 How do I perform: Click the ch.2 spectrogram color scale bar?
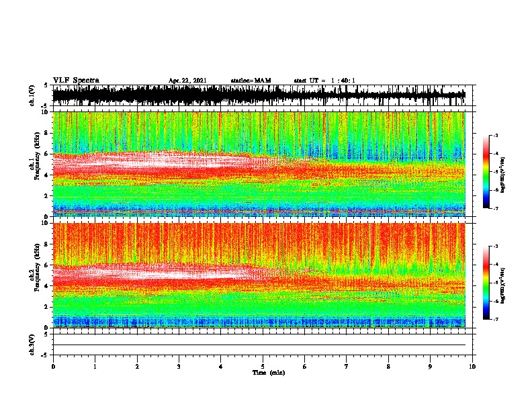(486, 283)
